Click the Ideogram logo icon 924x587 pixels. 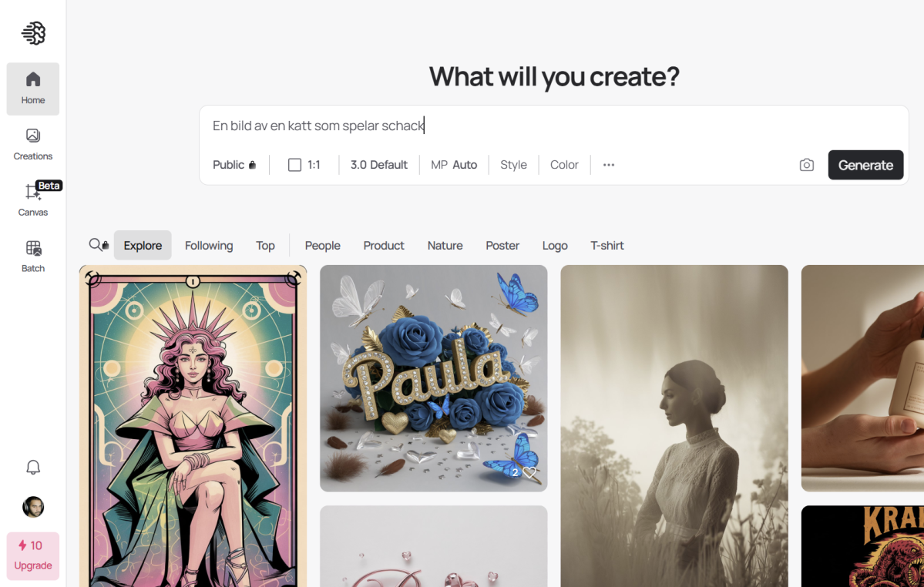point(34,33)
